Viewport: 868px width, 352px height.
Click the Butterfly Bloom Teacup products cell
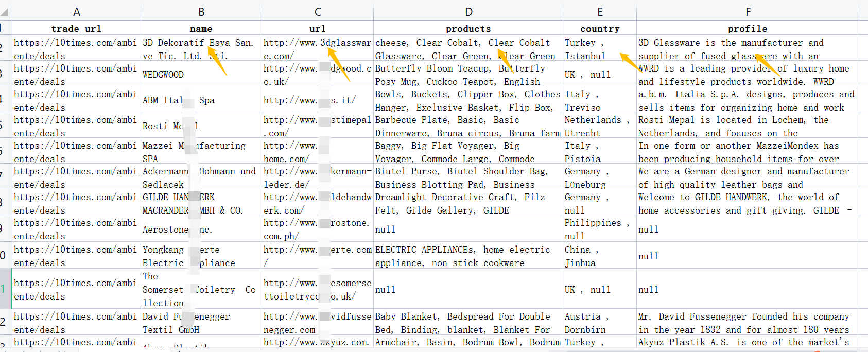(468, 75)
